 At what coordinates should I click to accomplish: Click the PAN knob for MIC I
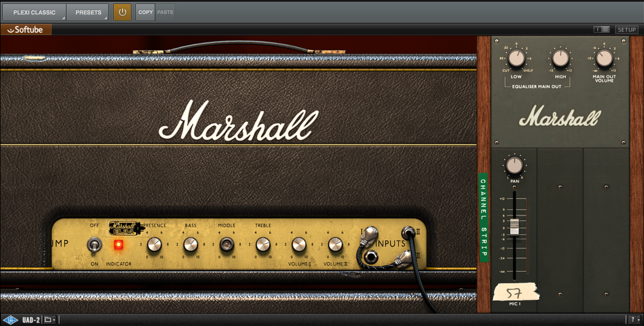514,165
